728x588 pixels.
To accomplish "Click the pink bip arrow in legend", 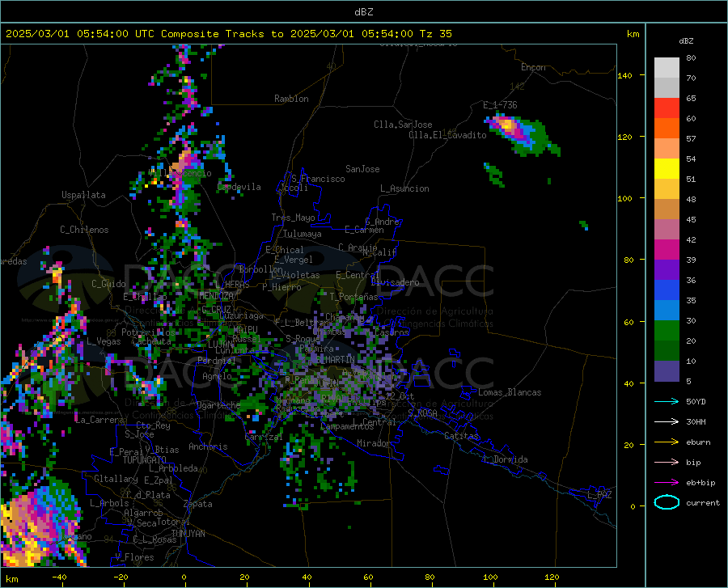I will point(667,463).
